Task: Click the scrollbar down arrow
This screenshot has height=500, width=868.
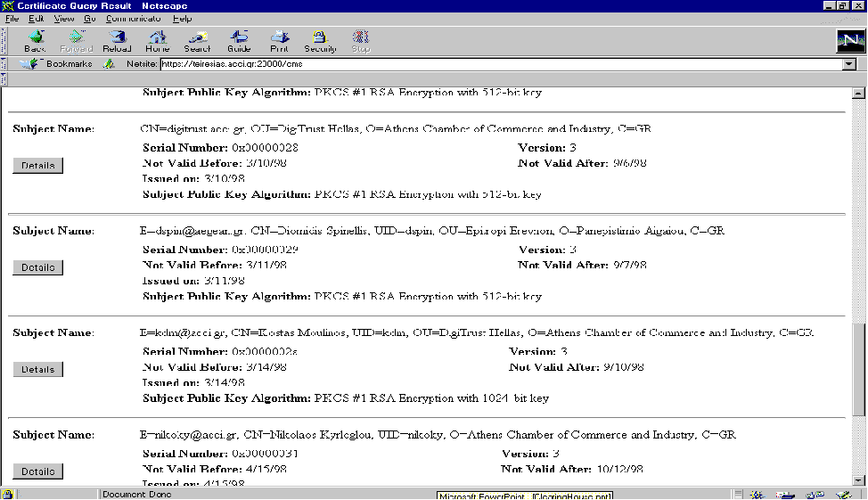Action: click(x=858, y=480)
